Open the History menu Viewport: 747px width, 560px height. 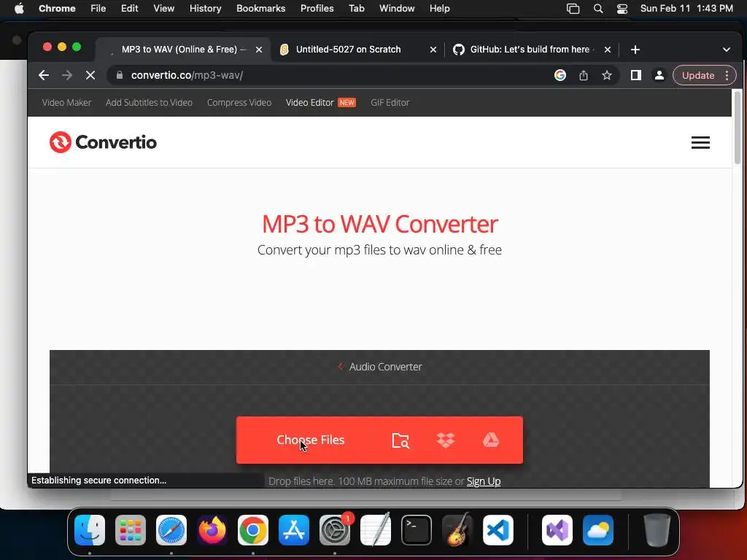point(205,9)
